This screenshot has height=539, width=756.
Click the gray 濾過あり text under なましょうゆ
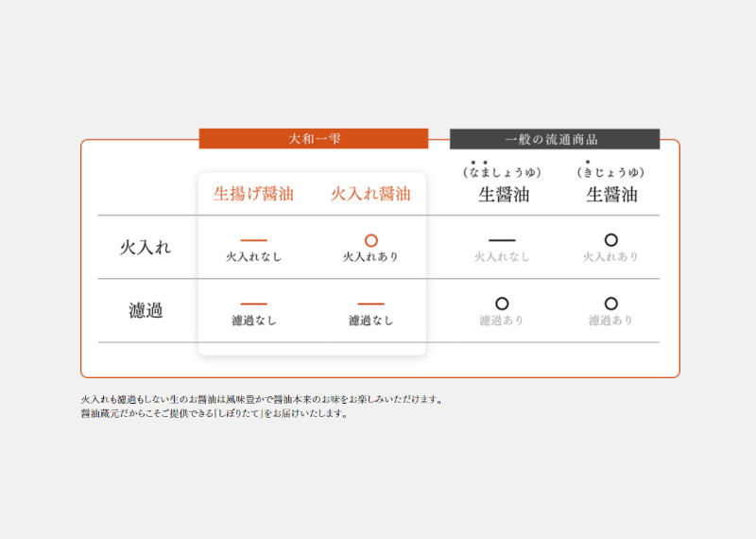coord(502,321)
